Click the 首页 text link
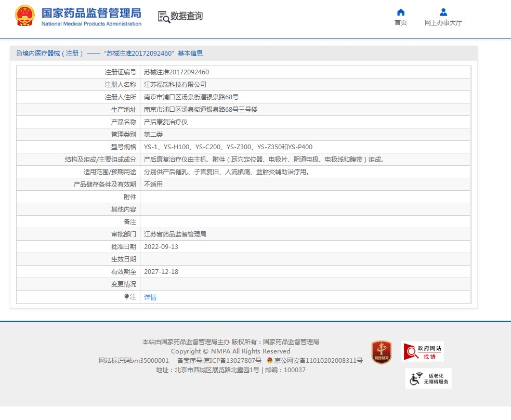The width and height of the screenshot is (511, 420). point(400,22)
